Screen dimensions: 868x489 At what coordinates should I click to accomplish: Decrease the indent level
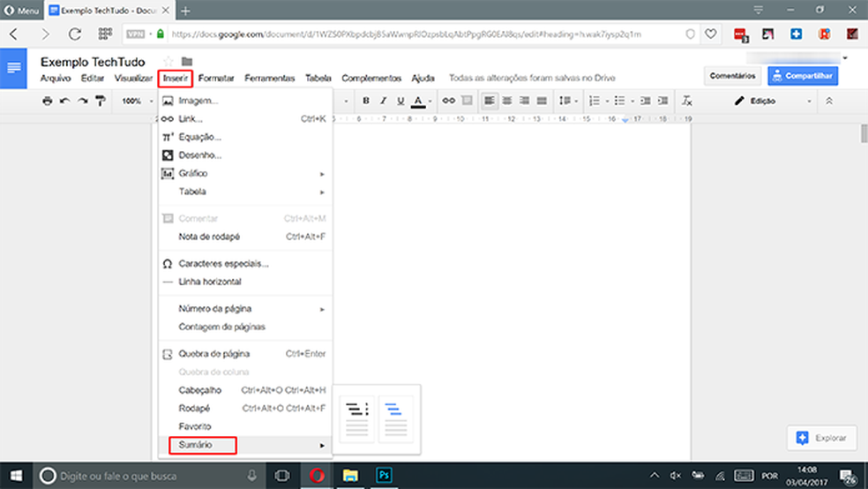646,101
